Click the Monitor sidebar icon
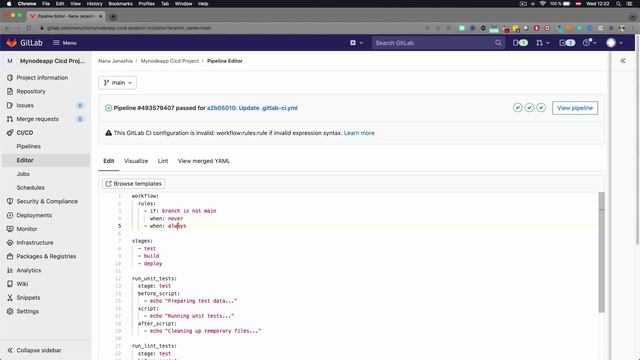This screenshot has width=640, height=360. tap(10, 229)
